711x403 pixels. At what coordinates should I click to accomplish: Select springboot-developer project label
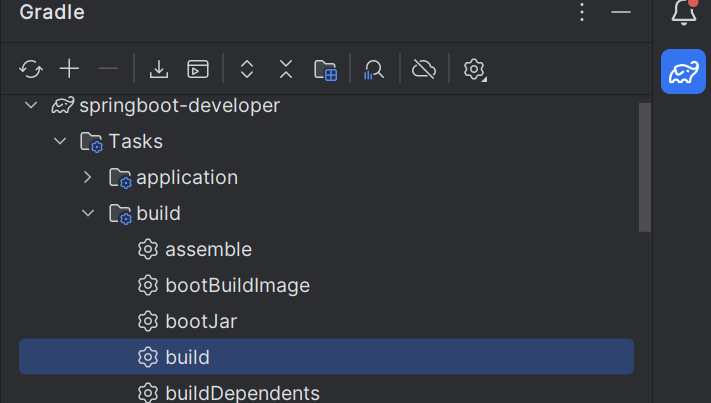pyautogui.click(x=180, y=106)
